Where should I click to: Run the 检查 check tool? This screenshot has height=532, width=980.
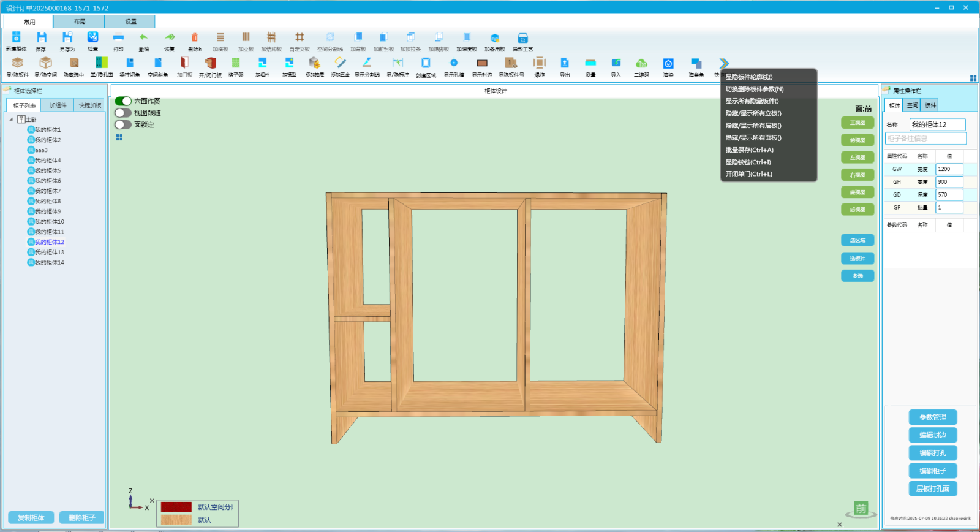[92, 38]
